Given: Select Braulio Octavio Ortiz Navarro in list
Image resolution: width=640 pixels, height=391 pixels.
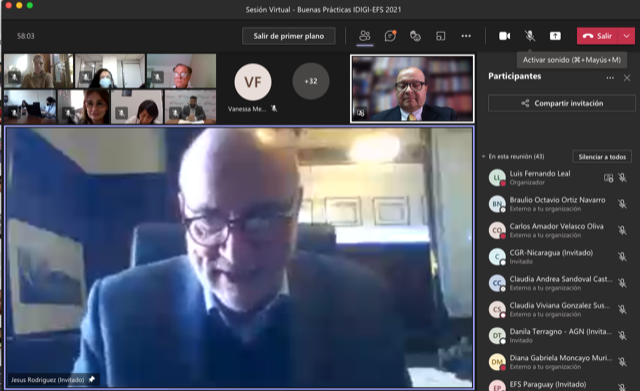Looking at the screenshot, I should click(x=558, y=204).
